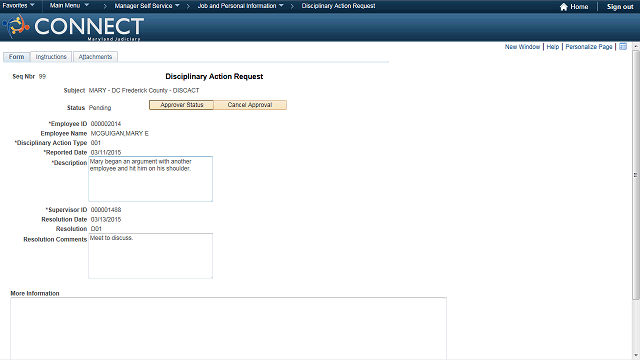Viewport: 640px width, 360px height.
Task: Click the Disciplinary Action Type value 001
Action: tap(96, 143)
